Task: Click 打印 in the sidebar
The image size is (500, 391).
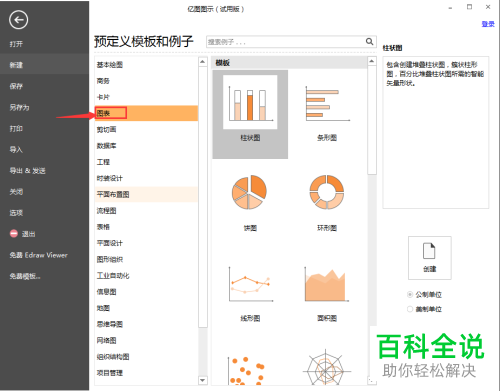Action: tap(16, 128)
